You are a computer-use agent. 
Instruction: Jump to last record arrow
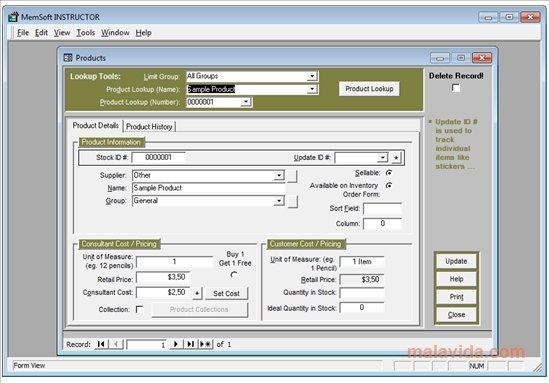coord(190,344)
